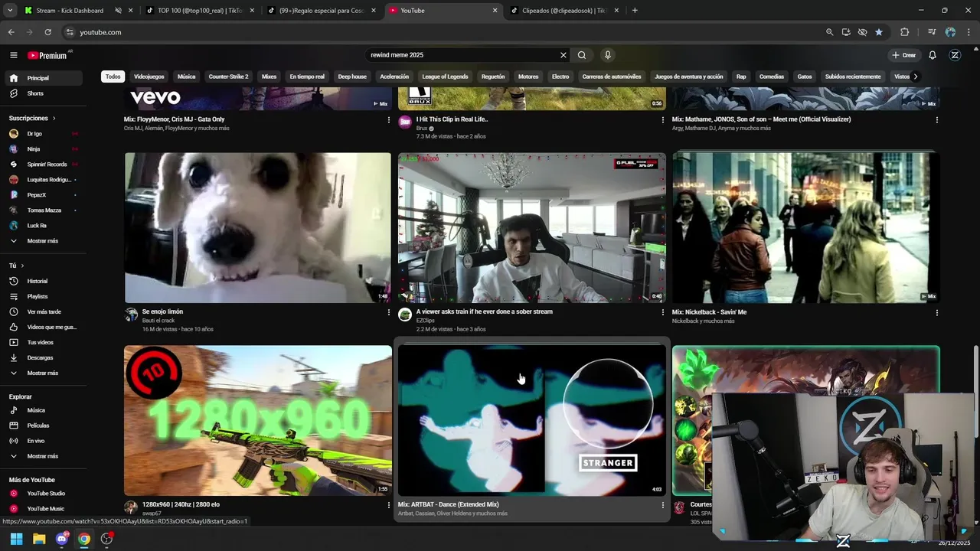980x551 pixels.
Task: Open Descargas in the sidebar
Action: (x=43, y=357)
